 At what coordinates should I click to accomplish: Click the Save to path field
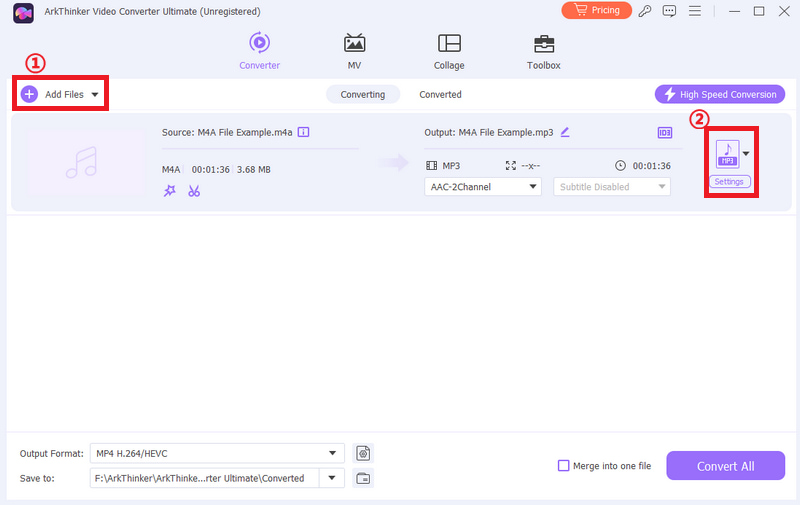pos(205,478)
